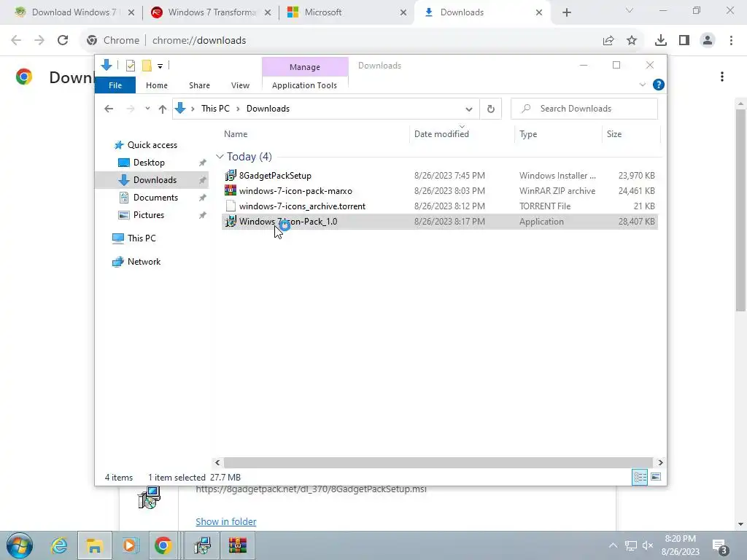Open Pictures in navigation pane
This screenshot has width=747, height=560.
[x=149, y=215]
